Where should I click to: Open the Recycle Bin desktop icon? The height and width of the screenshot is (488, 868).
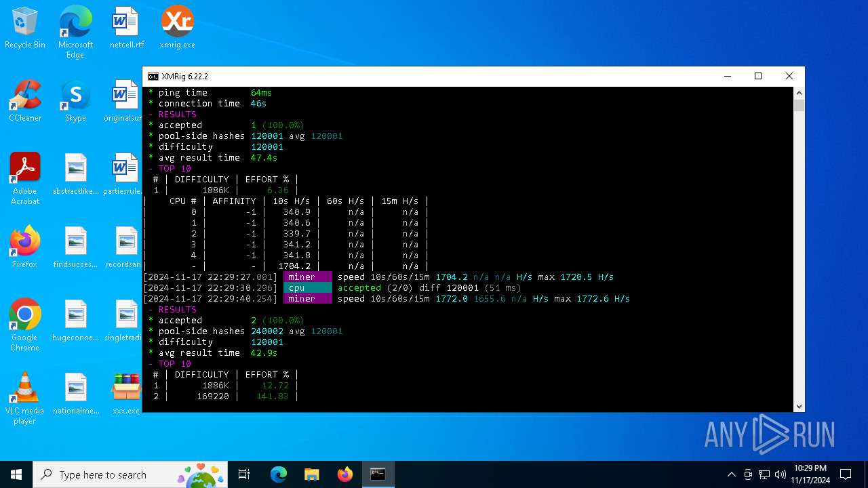[x=25, y=28]
